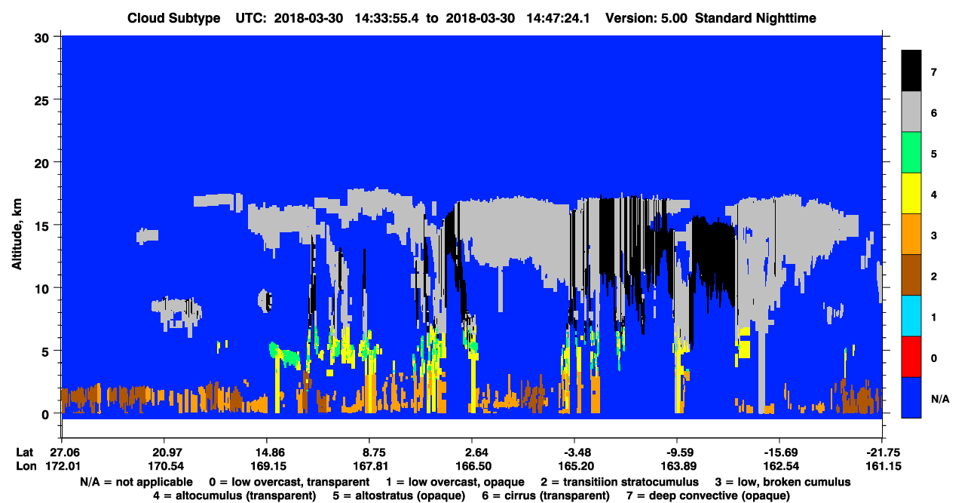Select the brown legend swatch labeled 2
The image size is (980, 503).
[x=911, y=275]
